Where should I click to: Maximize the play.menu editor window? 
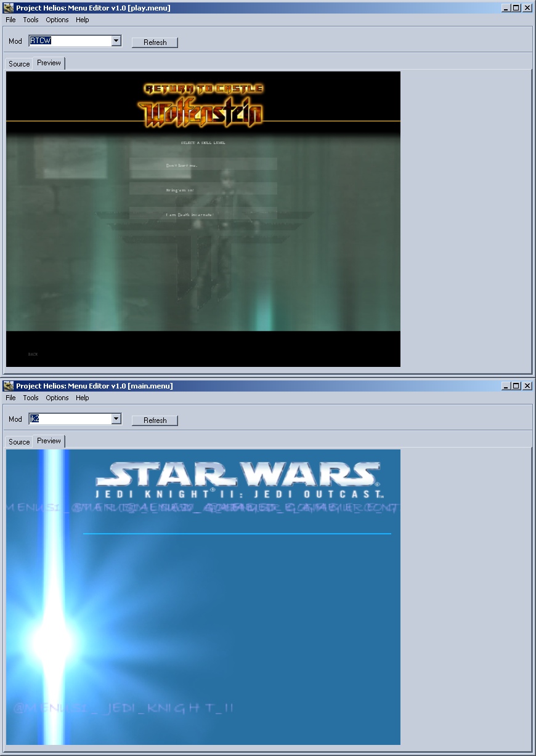pyautogui.click(x=516, y=8)
